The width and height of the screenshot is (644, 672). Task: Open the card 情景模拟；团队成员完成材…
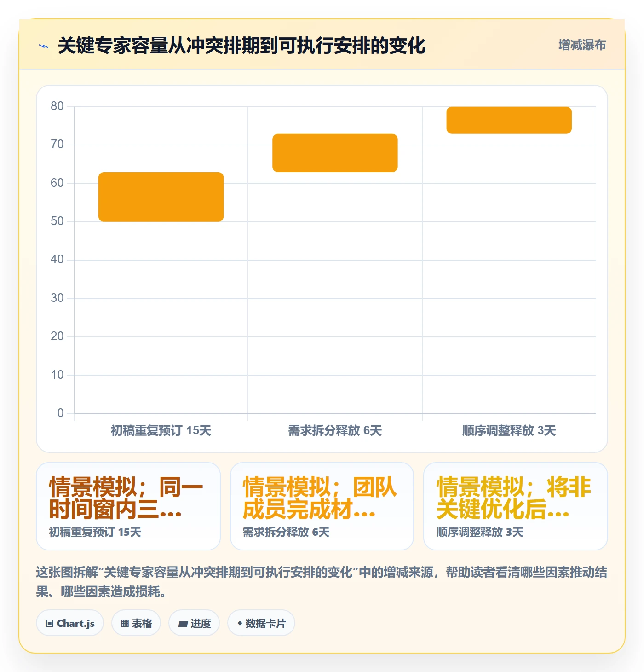coord(322,506)
